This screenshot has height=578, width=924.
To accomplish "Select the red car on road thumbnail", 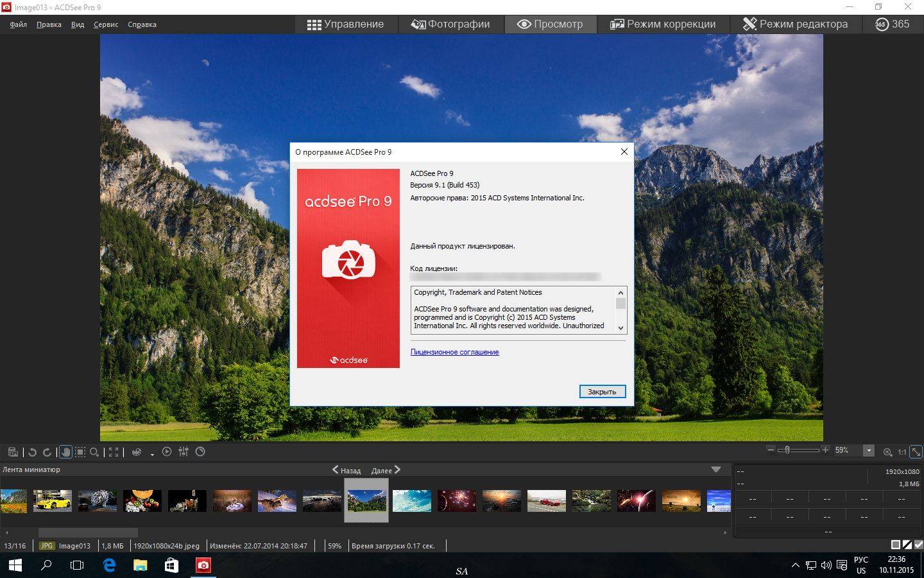I will coord(546,501).
